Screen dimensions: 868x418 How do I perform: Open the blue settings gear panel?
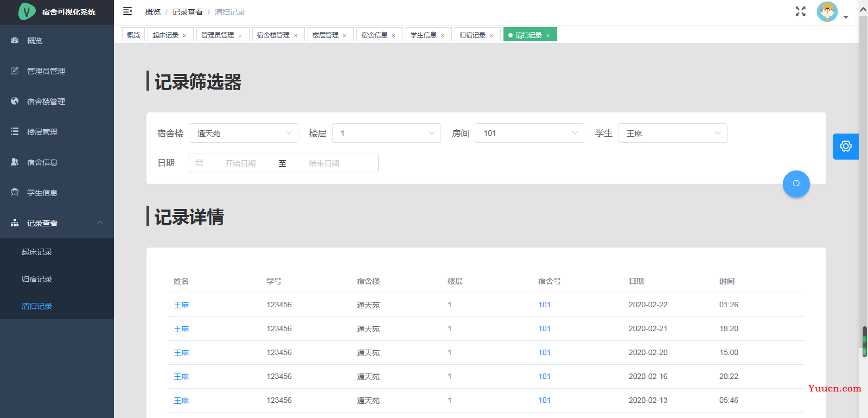coord(846,146)
